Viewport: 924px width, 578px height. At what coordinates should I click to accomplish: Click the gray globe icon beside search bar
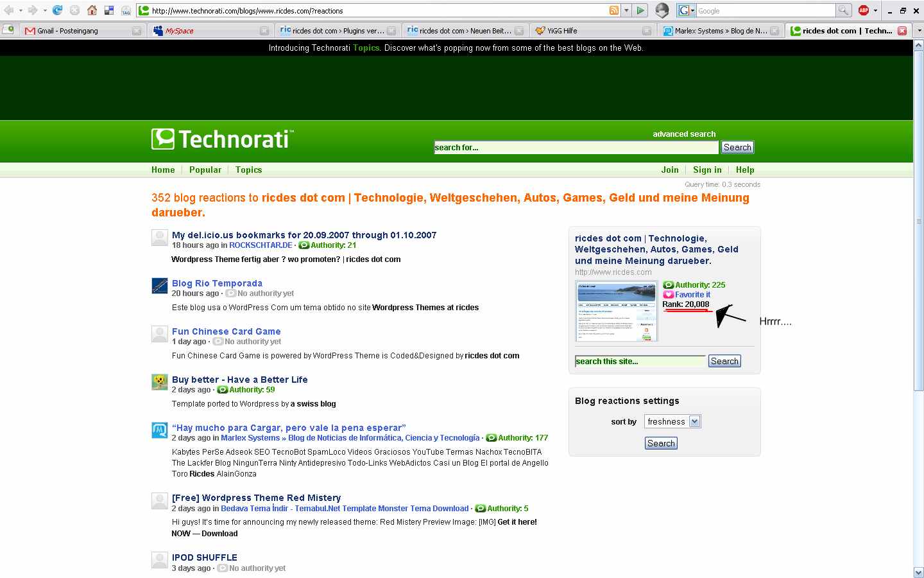[662, 10]
